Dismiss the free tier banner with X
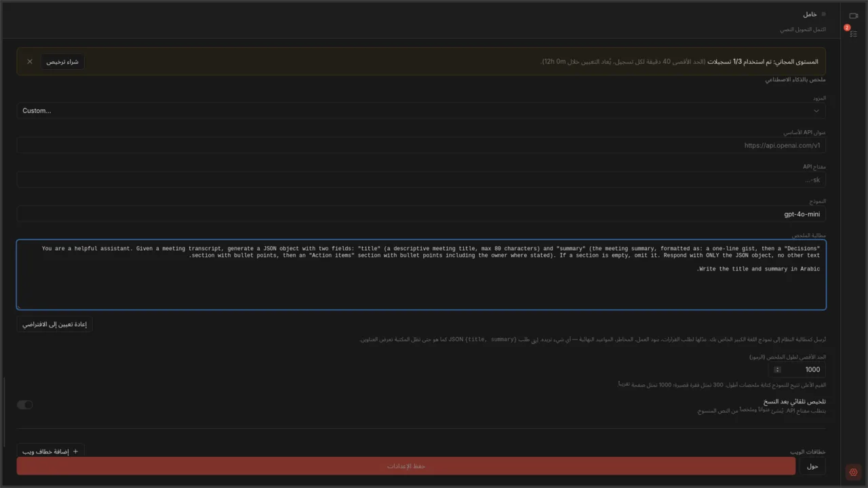Image resolution: width=868 pixels, height=488 pixels. coord(30,62)
